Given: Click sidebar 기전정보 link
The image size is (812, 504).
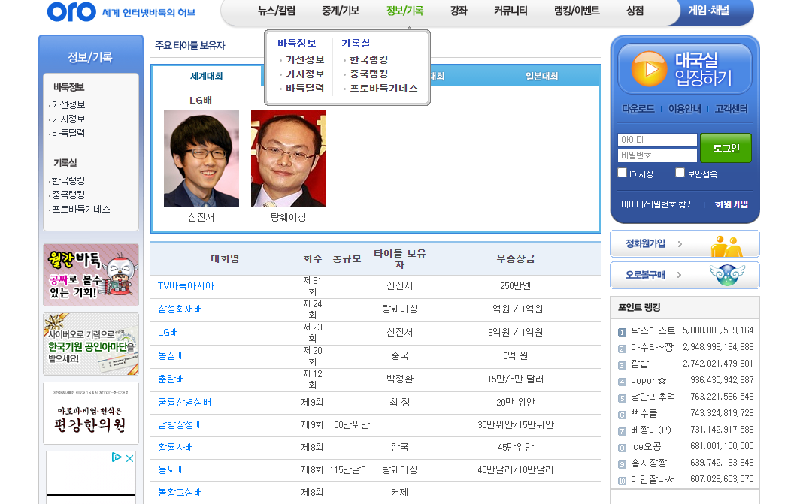Looking at the screenshot, I should [x=68, y=104].
